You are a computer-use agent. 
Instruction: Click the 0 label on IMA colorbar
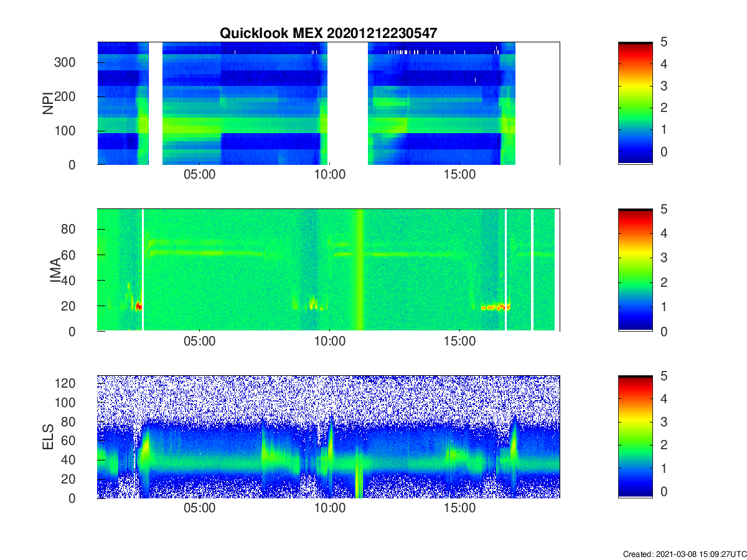pyautogui.click(x=663, y=332)
